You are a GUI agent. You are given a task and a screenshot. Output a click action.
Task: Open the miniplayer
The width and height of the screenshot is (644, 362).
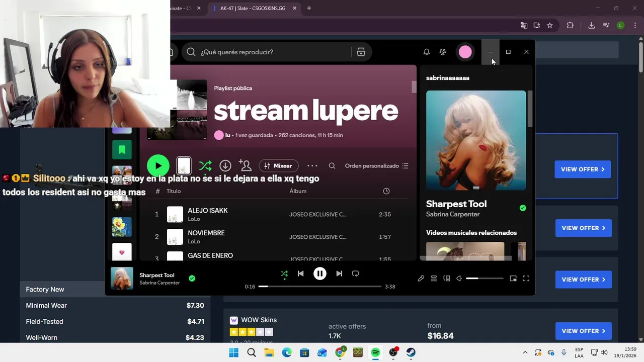tap(513, 279)
